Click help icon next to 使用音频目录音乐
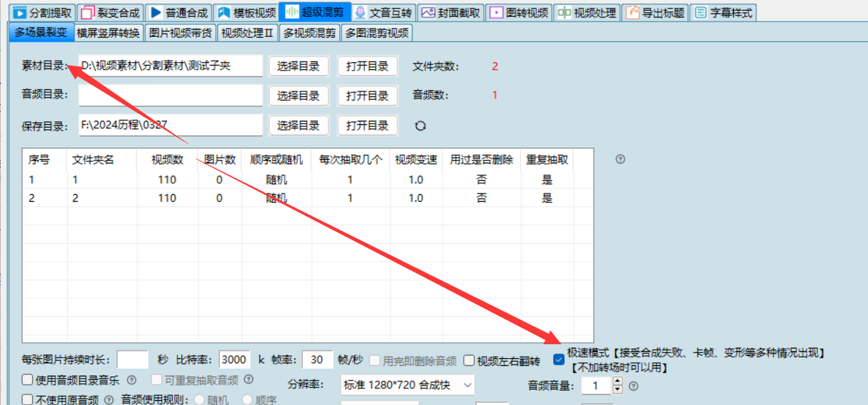Image resolution: width=868 pixels, height=405 pixels. click(x=133, y=381)
